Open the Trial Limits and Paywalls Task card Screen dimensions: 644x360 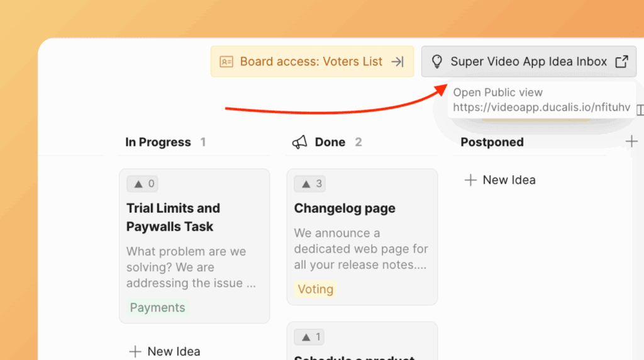click(173, 217)
